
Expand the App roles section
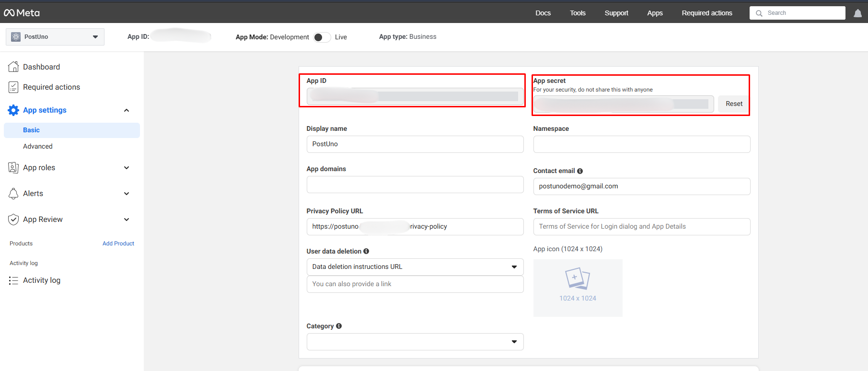(127, 168)
